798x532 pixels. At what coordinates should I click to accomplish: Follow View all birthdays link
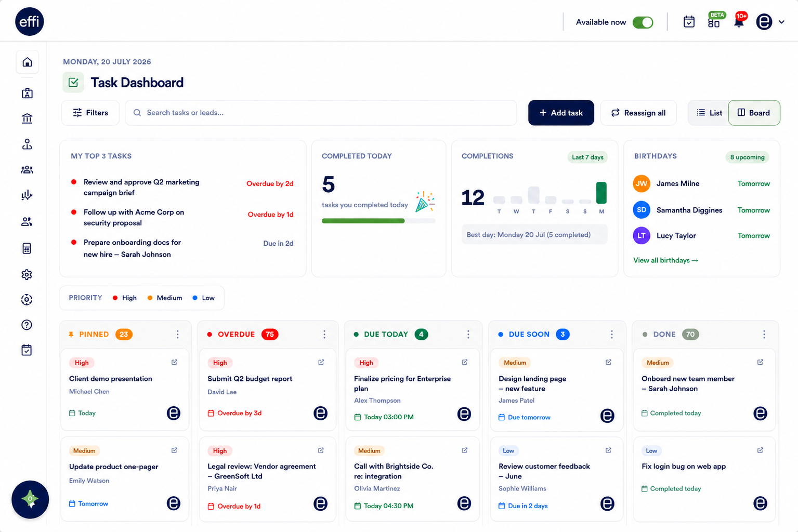point(665,260)
